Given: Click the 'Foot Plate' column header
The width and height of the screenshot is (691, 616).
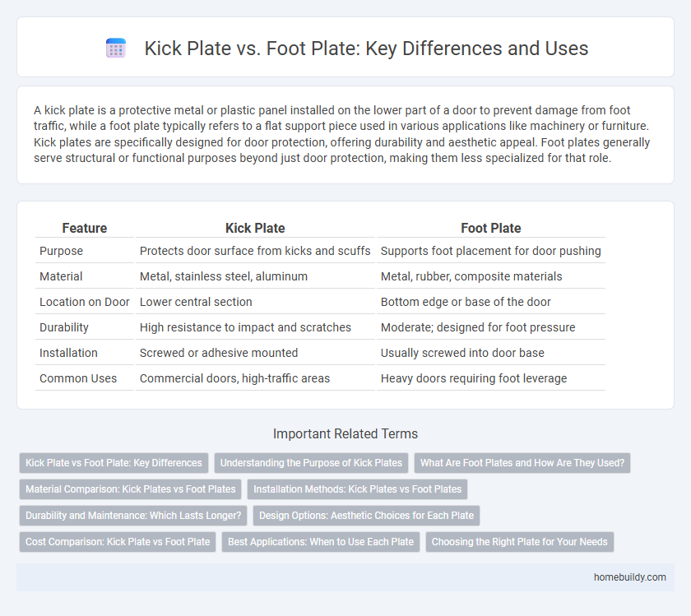Looking at the screenshot, I should (491, 228).
